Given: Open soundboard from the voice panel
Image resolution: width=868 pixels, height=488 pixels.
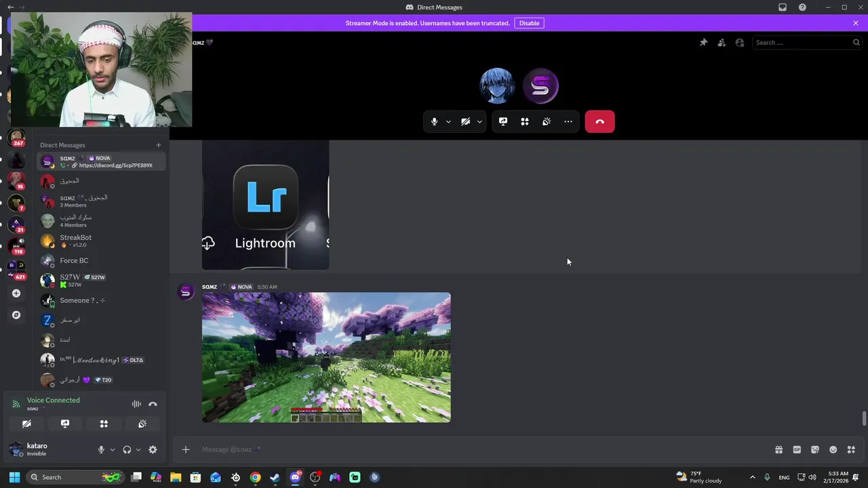Looking at the screenshot, I should (x=142, y=424).
